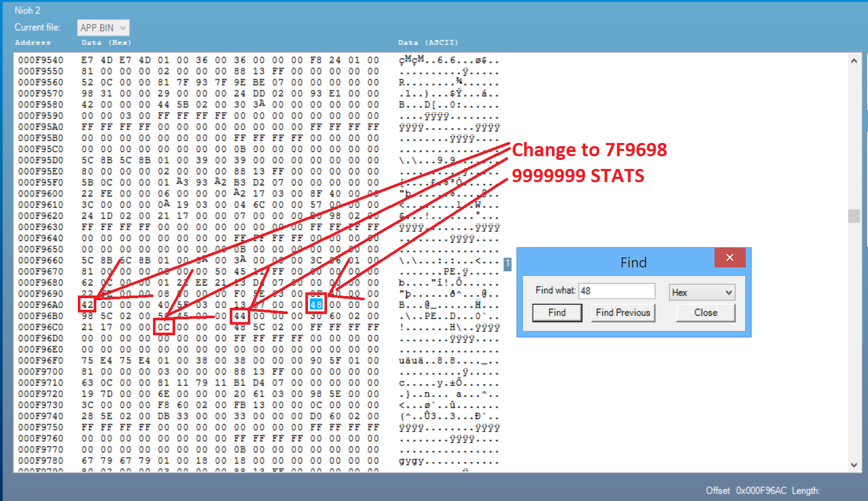The height and width of the screenshot is (501, 868).
Task: Click the scroll up arrow of hex view
Action: [854, 61]
